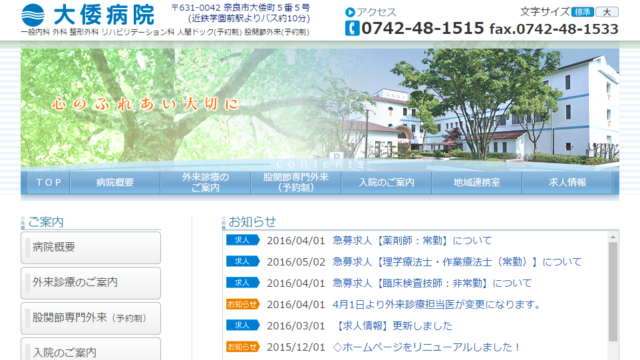Click 求人 tag beside 2016/03/01 notice
This screenshot has width=640, height=360.
click(242, 325)
